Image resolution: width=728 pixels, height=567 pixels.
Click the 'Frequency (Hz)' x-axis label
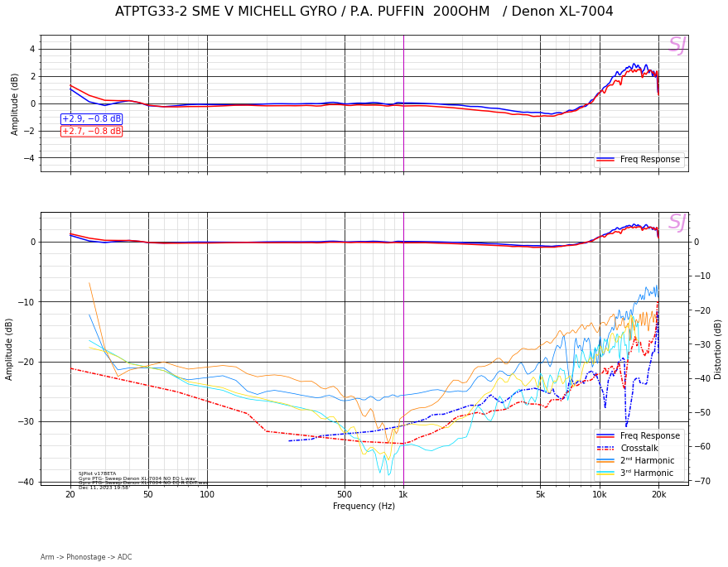(x=364, y=507)
